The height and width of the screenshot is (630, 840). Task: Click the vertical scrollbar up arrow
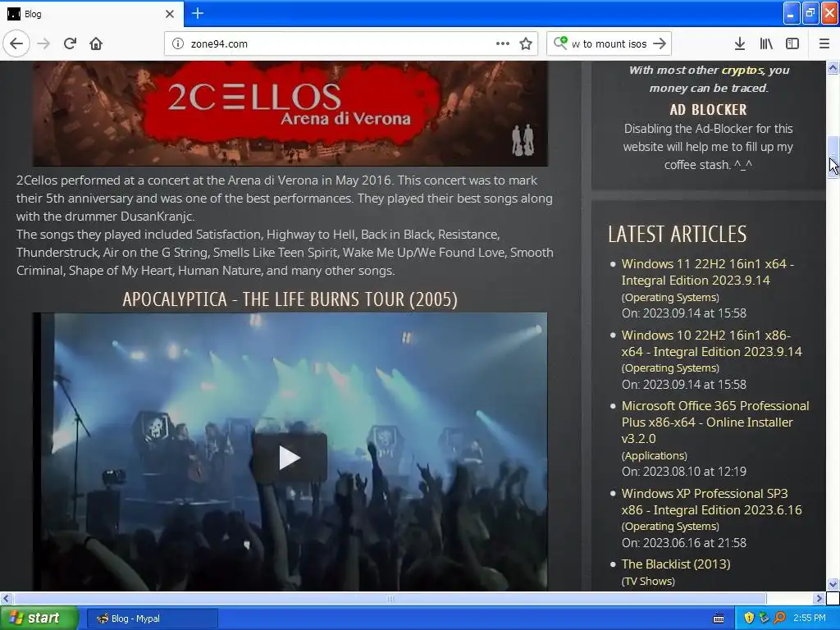point(833,67)
